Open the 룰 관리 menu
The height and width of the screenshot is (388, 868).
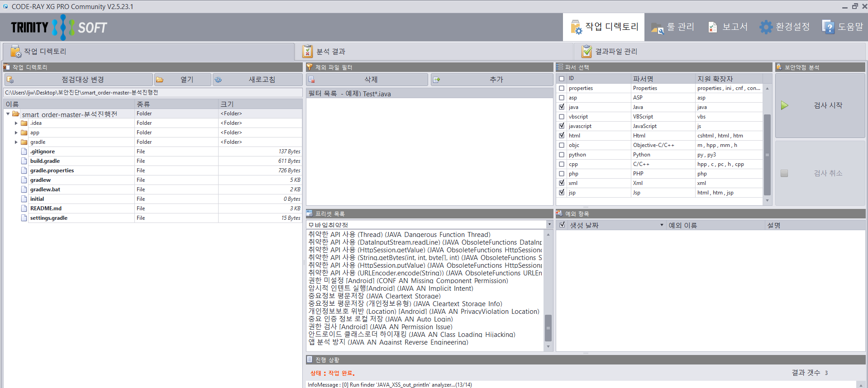tap(673, 27)
